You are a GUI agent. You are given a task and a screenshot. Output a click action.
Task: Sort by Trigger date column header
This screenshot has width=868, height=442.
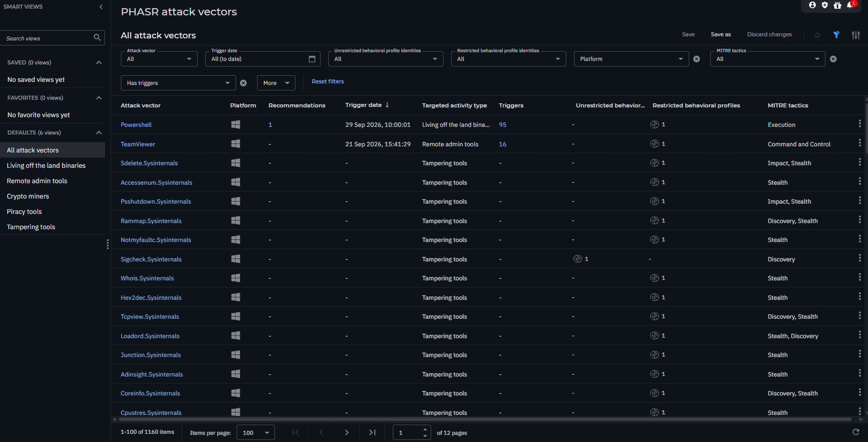367,105
